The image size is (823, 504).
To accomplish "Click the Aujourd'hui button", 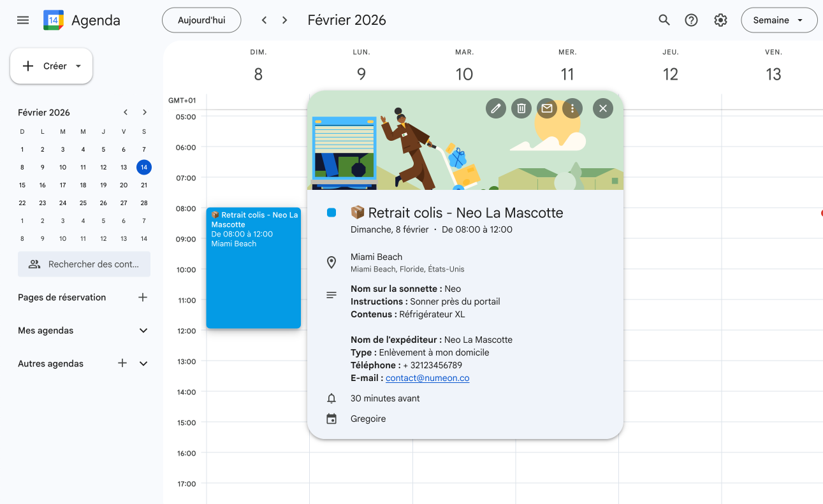I will pyautogui.click(x=201, y=20).
